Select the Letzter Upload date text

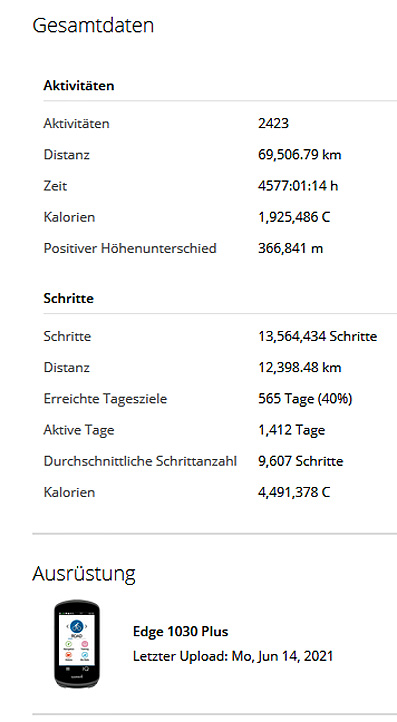point(233,656)
